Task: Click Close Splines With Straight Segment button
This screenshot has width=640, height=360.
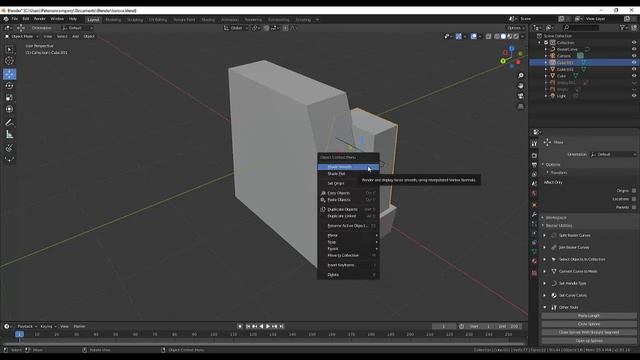Action: 589,332
